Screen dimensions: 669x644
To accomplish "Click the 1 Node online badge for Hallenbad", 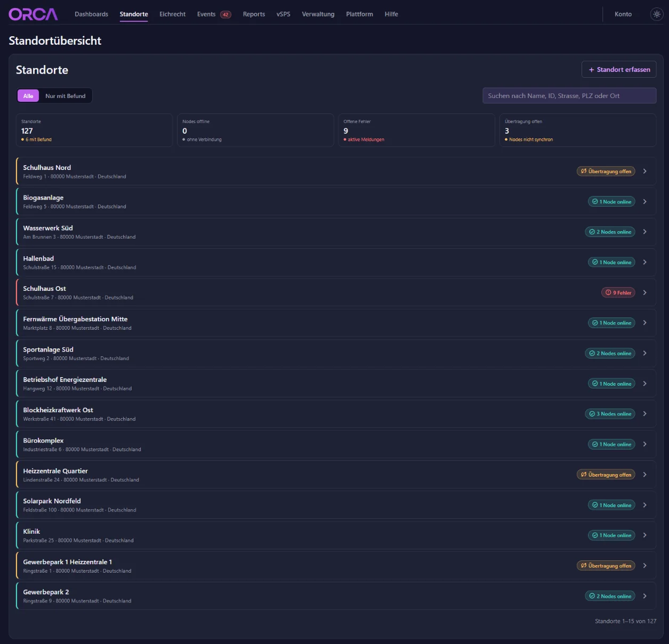I will [611, 262].
